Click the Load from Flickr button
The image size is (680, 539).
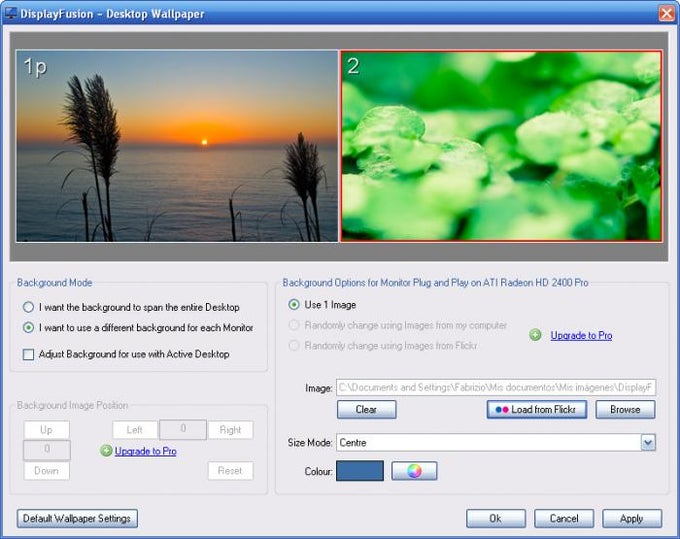(x=537, y=409)
